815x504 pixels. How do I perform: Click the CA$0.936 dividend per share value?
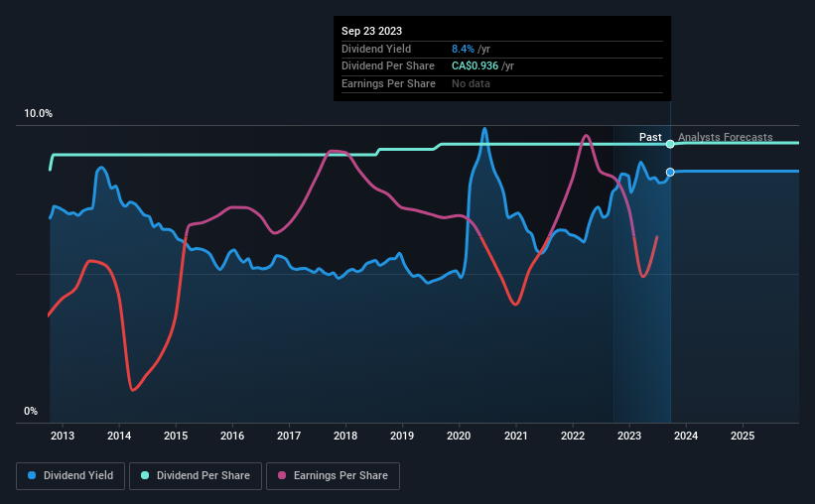pyautogui.click(x=475, y=66)
